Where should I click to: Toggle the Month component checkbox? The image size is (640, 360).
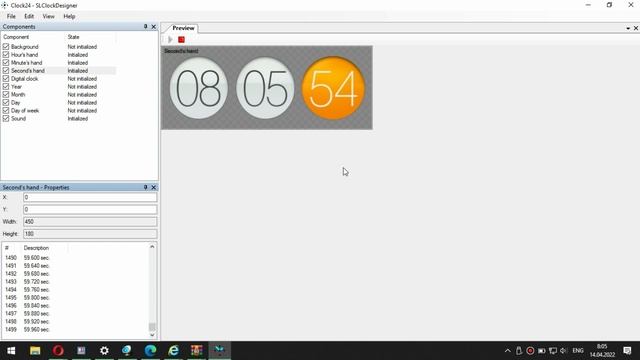coord(6,95)
